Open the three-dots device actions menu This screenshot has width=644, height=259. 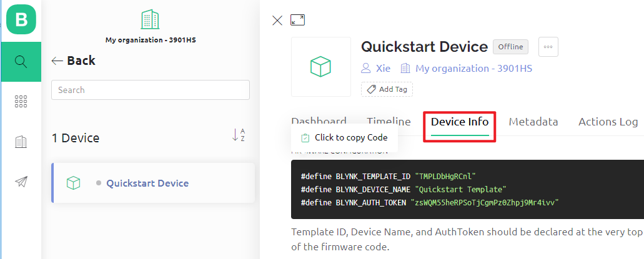[548, 47]
